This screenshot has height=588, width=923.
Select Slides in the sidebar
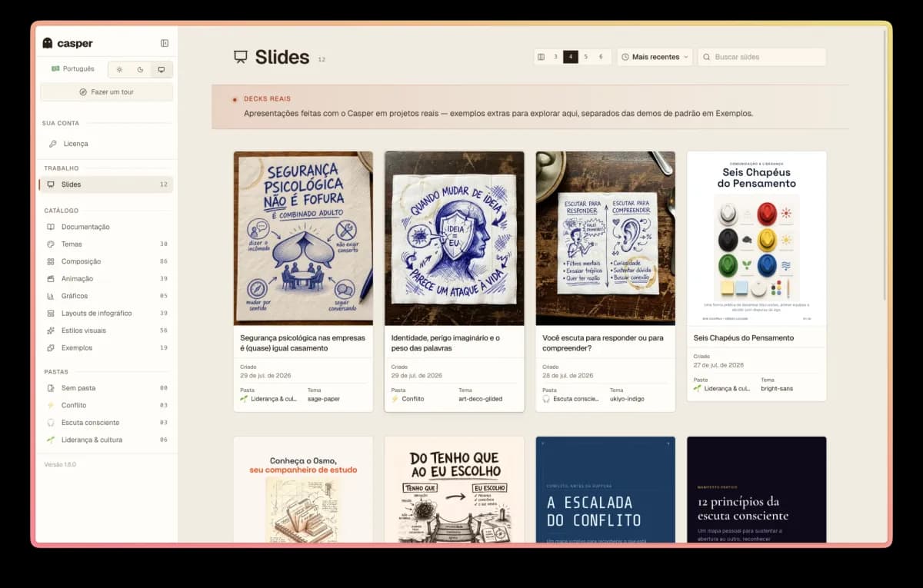point(106,184)
